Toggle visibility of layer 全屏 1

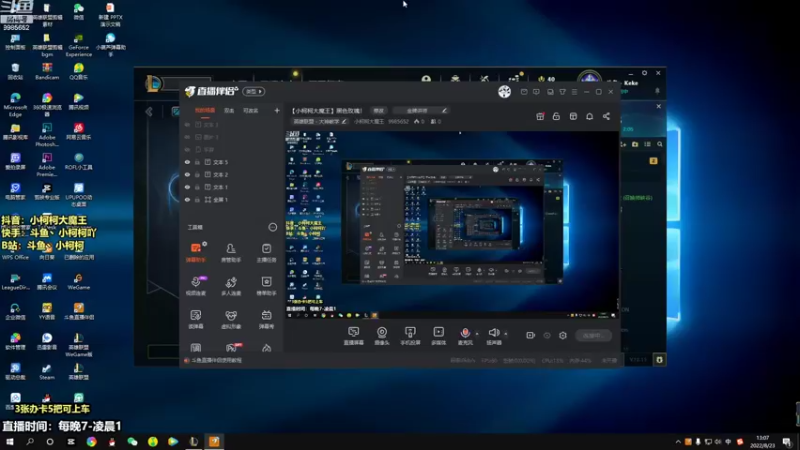(x=187, y=200)
